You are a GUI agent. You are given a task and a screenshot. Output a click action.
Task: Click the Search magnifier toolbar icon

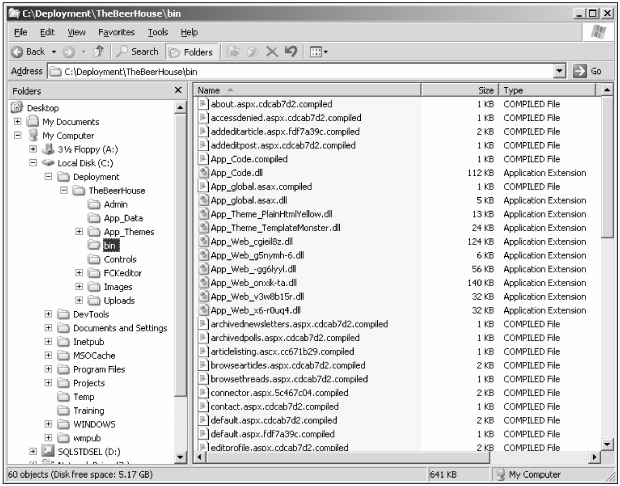[123, 51]
